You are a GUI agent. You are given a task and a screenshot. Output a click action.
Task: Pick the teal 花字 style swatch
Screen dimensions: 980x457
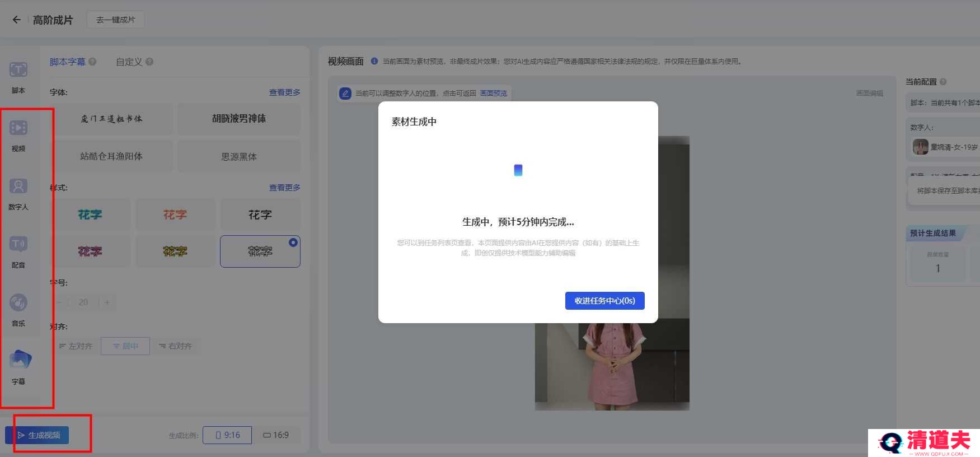click(x=90, y=215)
